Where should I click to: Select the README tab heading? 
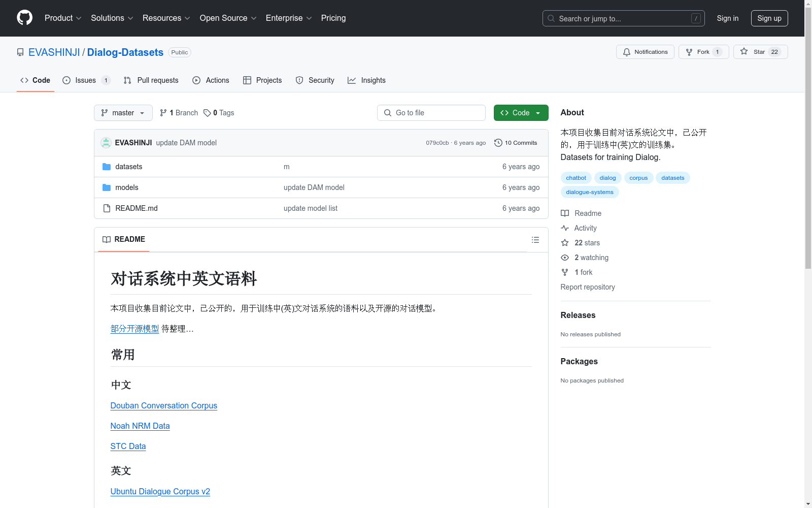tap(124, 239)
